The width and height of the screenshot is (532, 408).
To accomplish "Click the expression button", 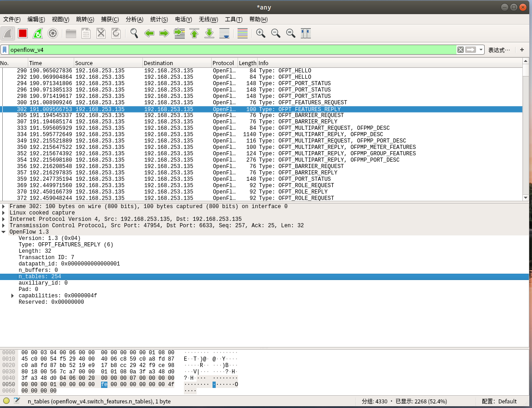I will (498, 50).
